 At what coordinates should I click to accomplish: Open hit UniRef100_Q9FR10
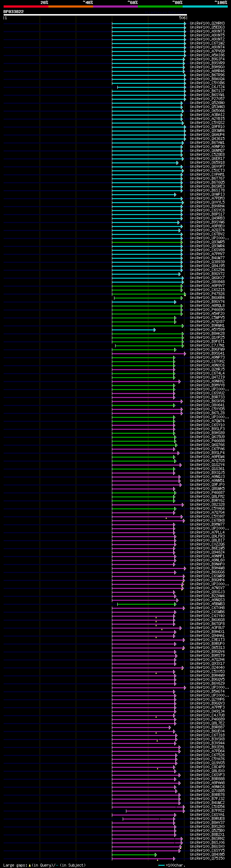[x=207, y=127]
